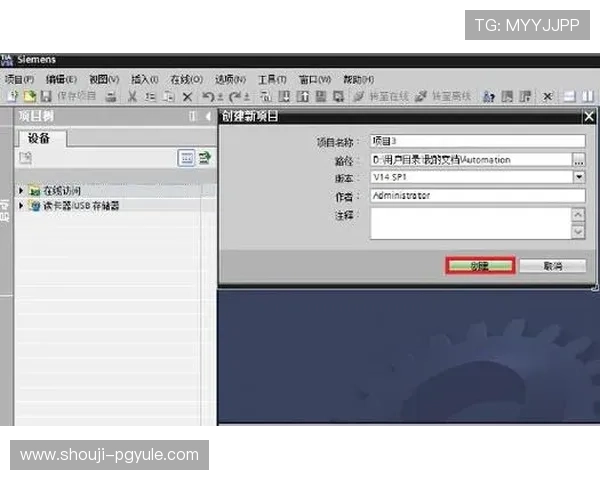The image size is (600, 480).
Task: Click the 项目树 panel auto-collapse icon
Action: 192,116
